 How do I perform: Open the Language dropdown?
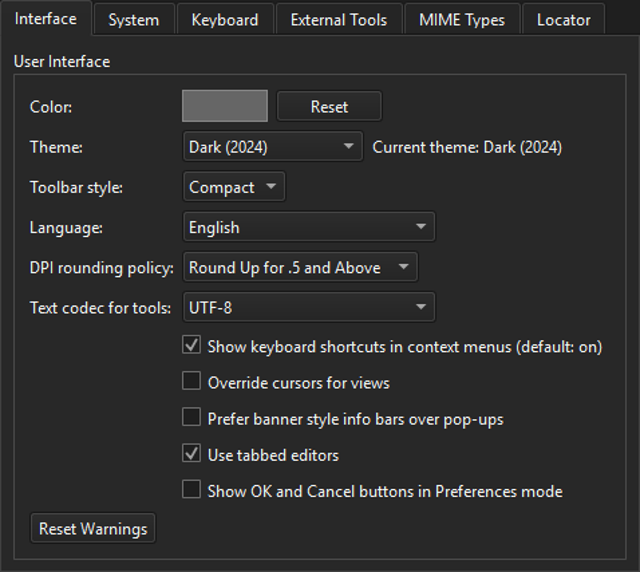[309, 227]
